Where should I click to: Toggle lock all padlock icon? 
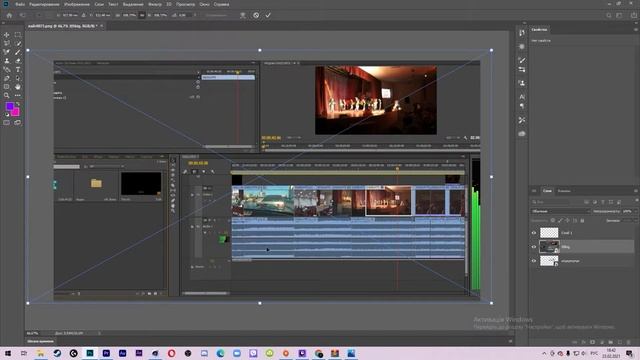click(x=582, y=220)
